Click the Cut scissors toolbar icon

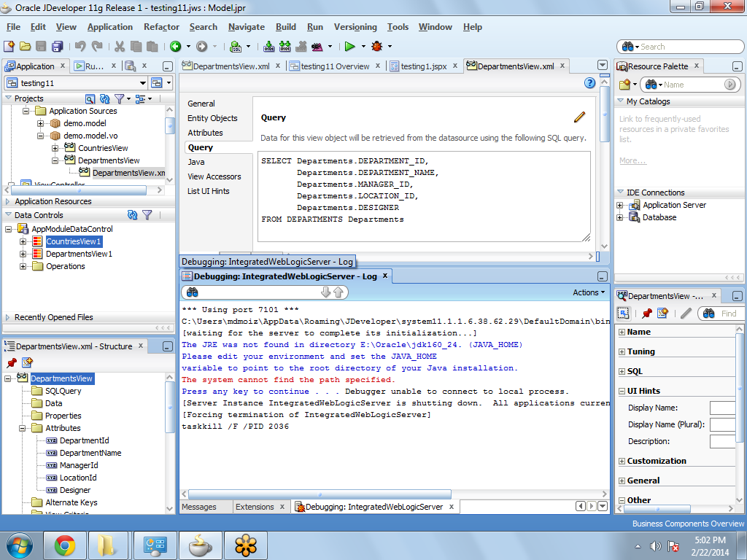(120, 46)
